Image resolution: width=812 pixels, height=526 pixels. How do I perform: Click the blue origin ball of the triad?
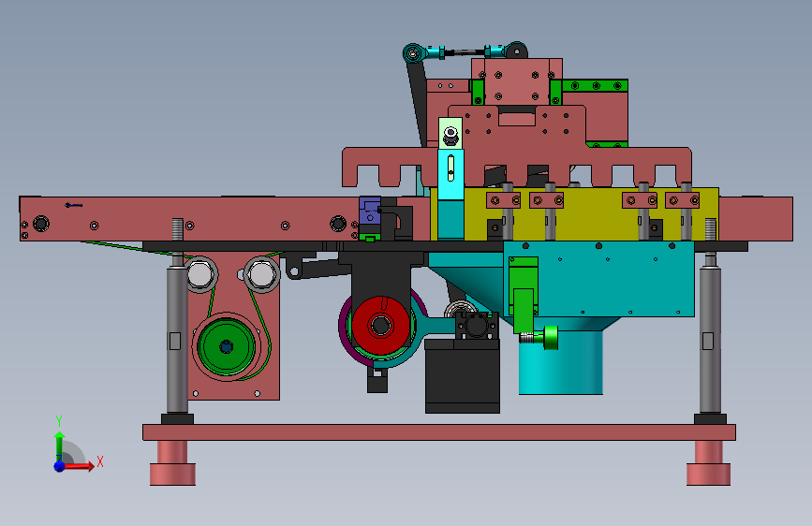pos(60,466)
